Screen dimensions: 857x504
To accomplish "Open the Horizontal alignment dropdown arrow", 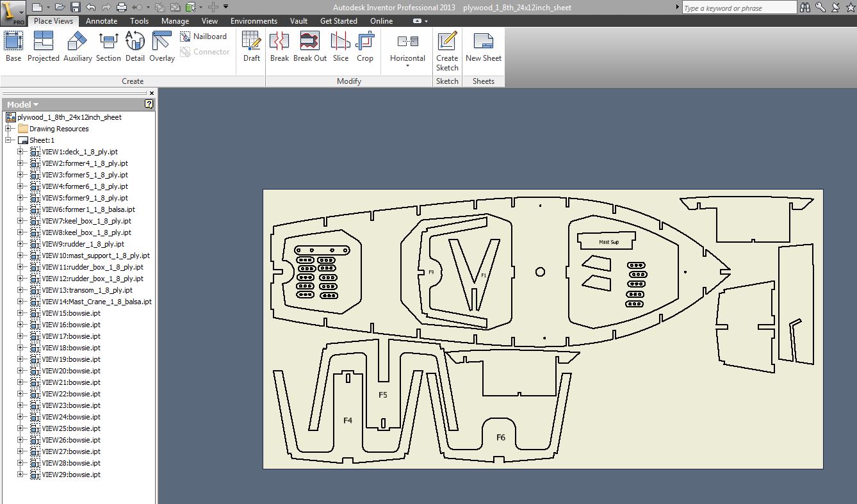I will [x=408, y=66].
